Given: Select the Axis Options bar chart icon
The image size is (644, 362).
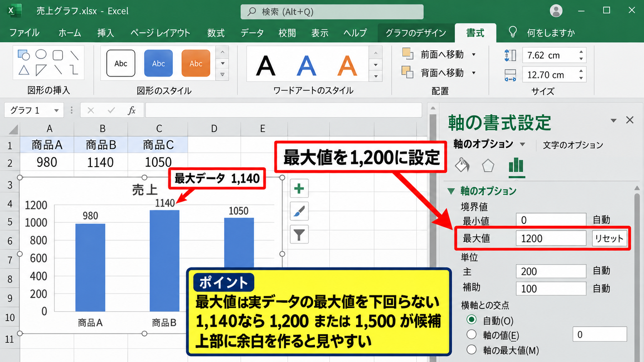Looking at the screenshot, I should tap(516, 165).
